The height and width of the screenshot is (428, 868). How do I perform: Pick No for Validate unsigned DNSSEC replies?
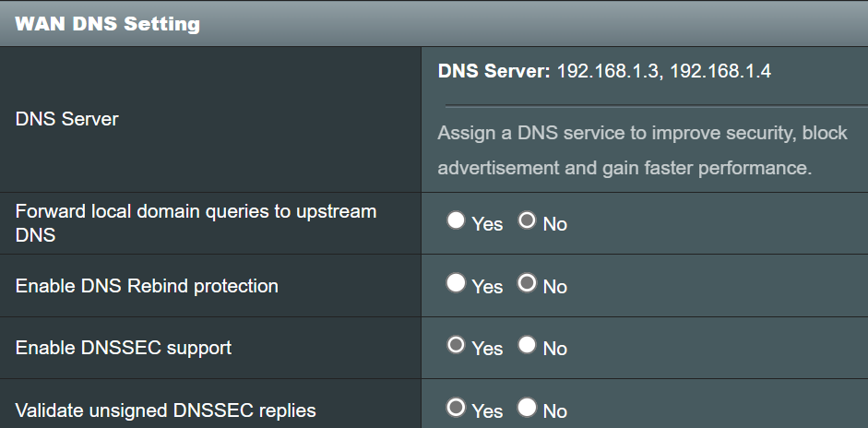click(527, 408)
